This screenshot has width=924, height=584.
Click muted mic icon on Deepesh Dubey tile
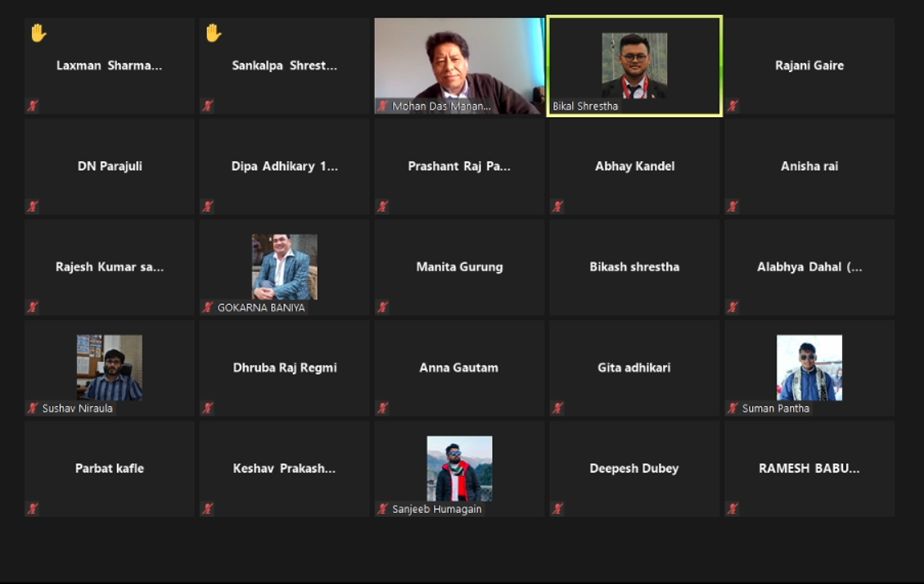[557, 509]
